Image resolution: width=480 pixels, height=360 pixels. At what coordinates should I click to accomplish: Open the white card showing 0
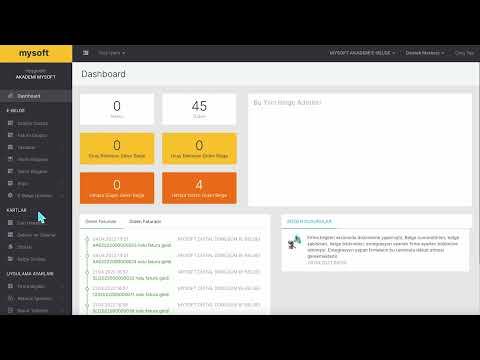click(117, 109)
